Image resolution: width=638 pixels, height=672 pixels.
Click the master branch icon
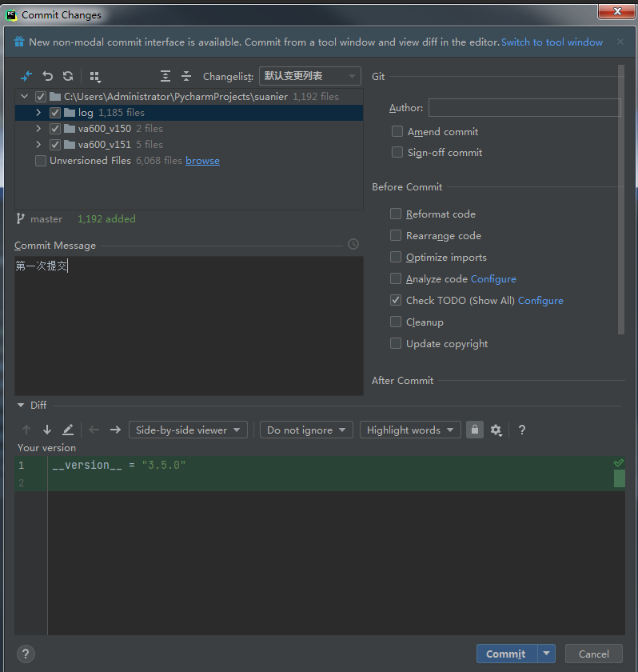(x=20, y=219)
